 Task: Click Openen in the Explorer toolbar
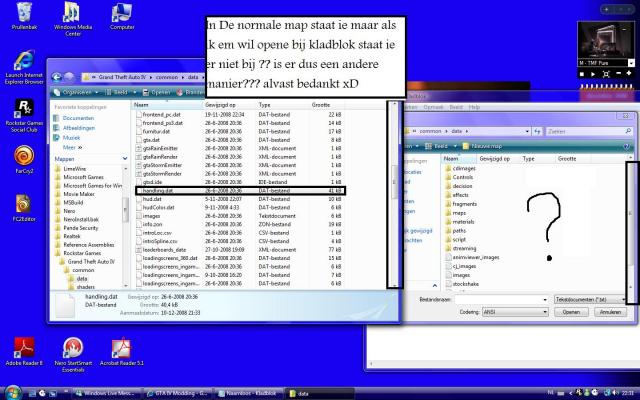pyautogui.click(x=157, y=93)
